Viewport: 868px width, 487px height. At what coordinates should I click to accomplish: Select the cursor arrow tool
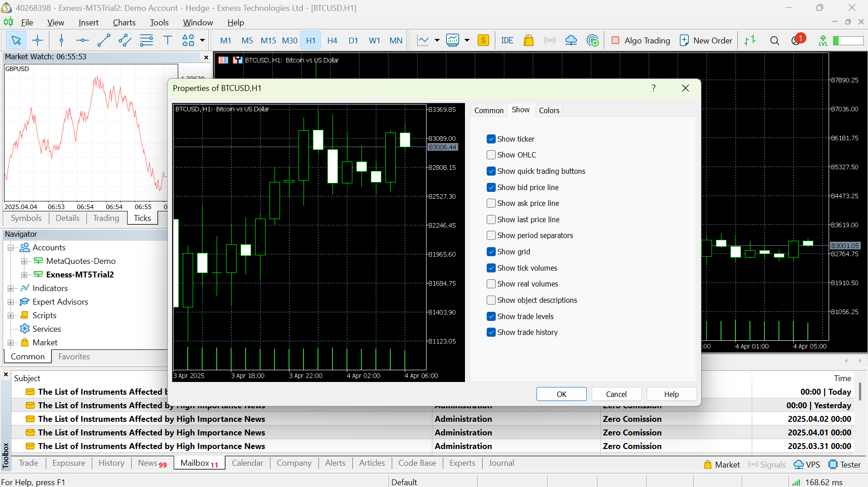point(16,41)
